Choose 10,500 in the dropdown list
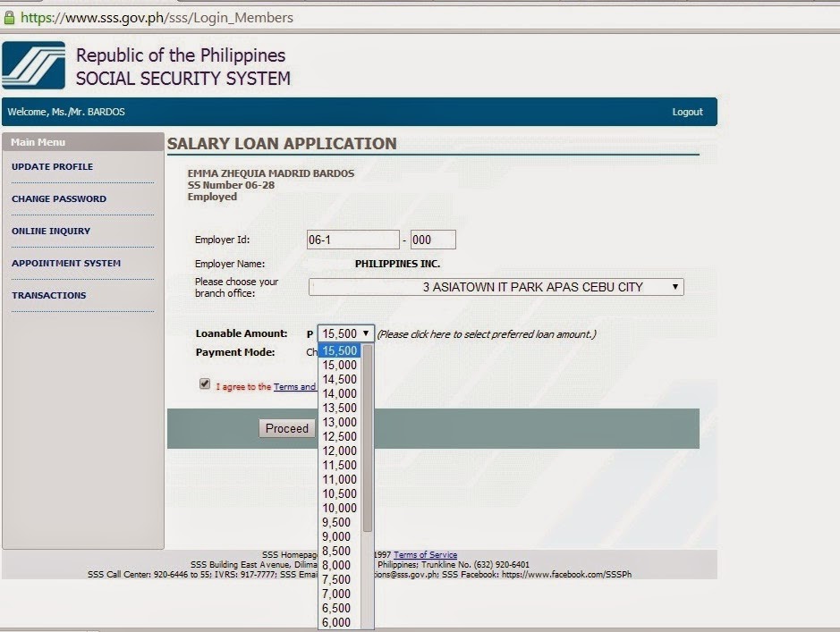The height and width of the screenshot is (632, 840). 340,494
